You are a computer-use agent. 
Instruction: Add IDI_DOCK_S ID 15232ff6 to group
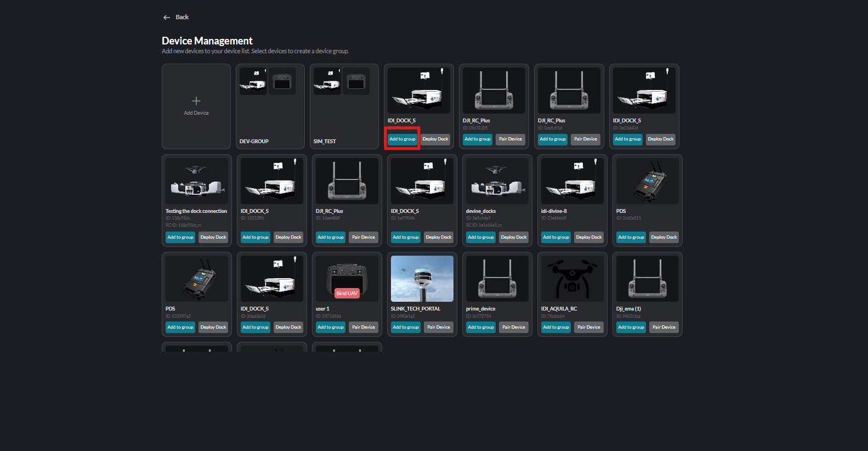256,238
